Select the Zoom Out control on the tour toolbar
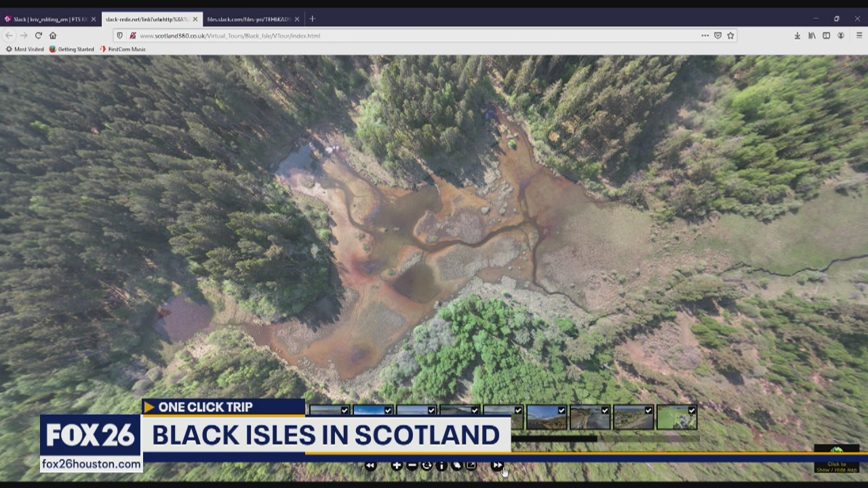868x488 pixels. (412, 466)
